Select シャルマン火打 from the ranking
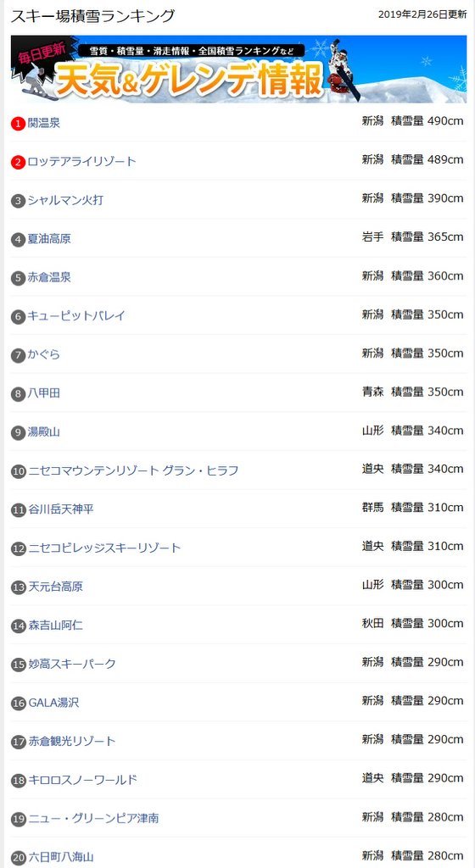The height and width of the screenshot is (868, 475). [65, 200]
